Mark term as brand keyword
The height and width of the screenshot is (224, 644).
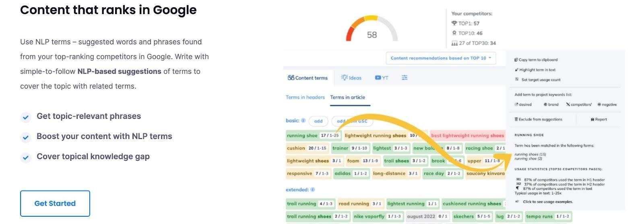coord(551,104)
